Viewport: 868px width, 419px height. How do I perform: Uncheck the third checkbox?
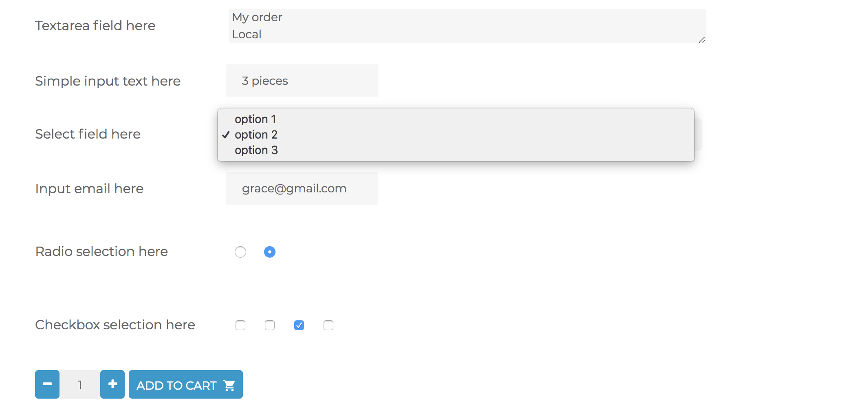pyautogui.click(x=299, y=325)
